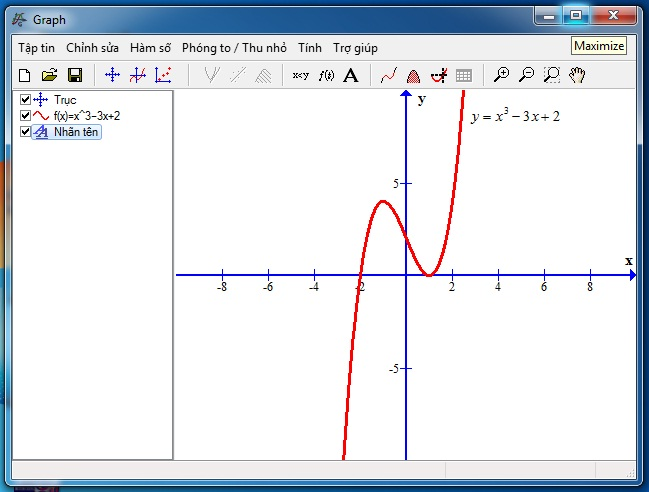Click the Zoom in magnifier icon

[502, 75]
